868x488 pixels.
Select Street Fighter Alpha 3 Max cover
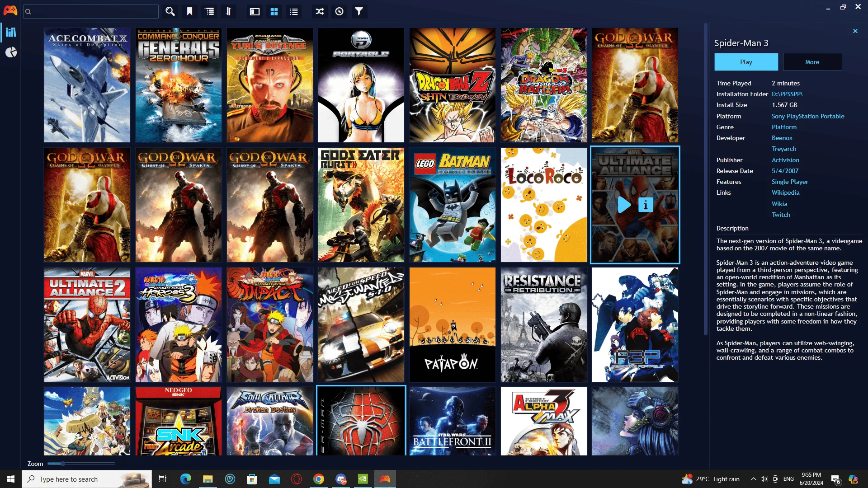pos(544,421)
